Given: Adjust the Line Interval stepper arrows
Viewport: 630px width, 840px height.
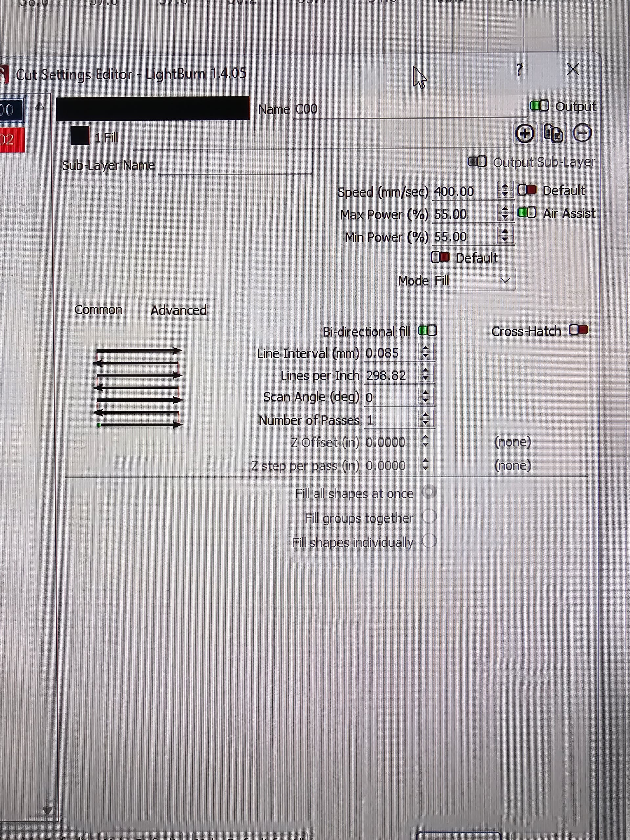Looking at the screenshot, I should pos(426,353).
